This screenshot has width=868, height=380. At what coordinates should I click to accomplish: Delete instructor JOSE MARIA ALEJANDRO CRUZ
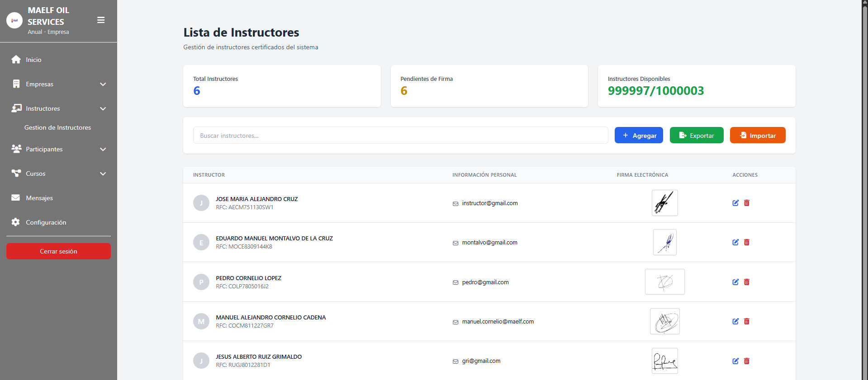[747, 203]
